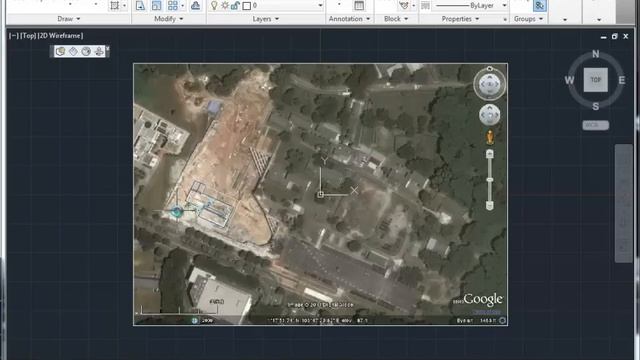This screenshot has width=640, height=360.
Task: Click the hatch tool icon in Draw panel
Action: pos(115,5)
